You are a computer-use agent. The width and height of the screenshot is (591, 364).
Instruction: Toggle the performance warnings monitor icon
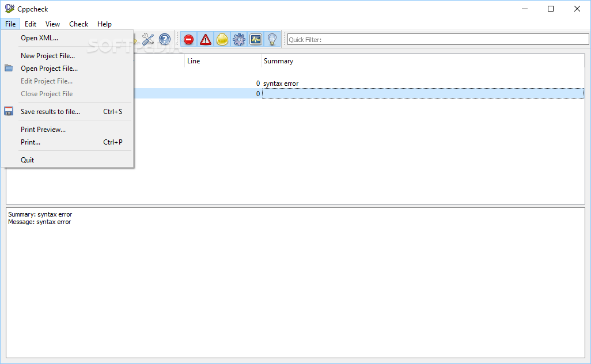256,39
